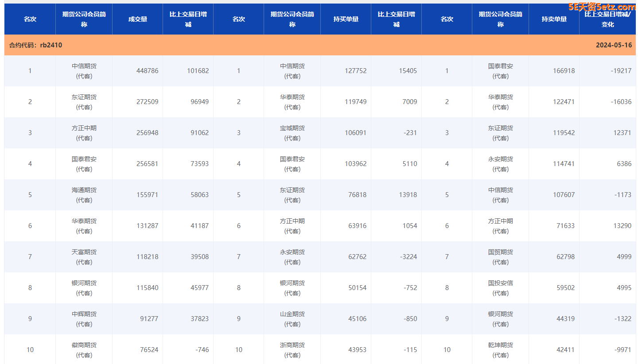Select 国贸期货 in short position ranking
The image size is (638, 364).
tap(501, 252)
